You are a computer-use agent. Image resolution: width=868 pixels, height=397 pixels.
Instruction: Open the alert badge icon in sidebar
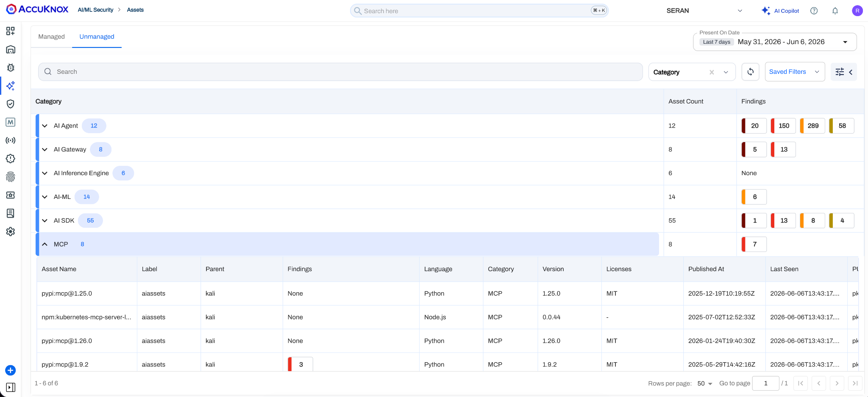click(11, 159)
